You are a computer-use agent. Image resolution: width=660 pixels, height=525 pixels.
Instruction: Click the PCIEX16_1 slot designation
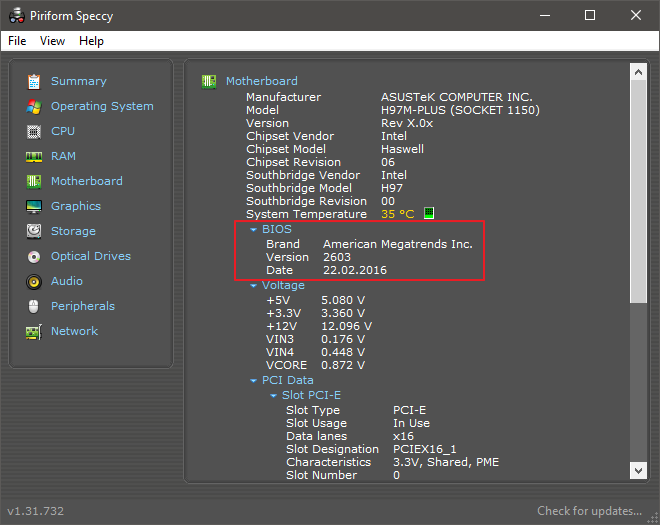(x=425, y=449)
